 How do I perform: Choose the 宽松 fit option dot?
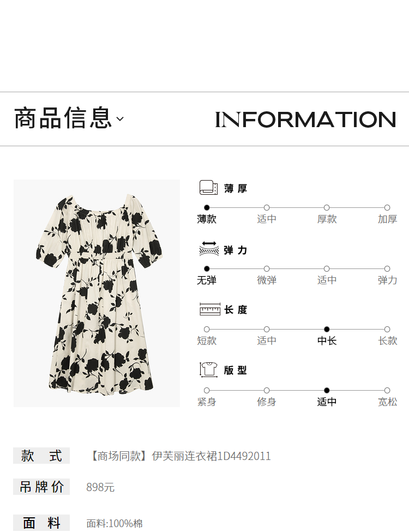coord(387,391)
